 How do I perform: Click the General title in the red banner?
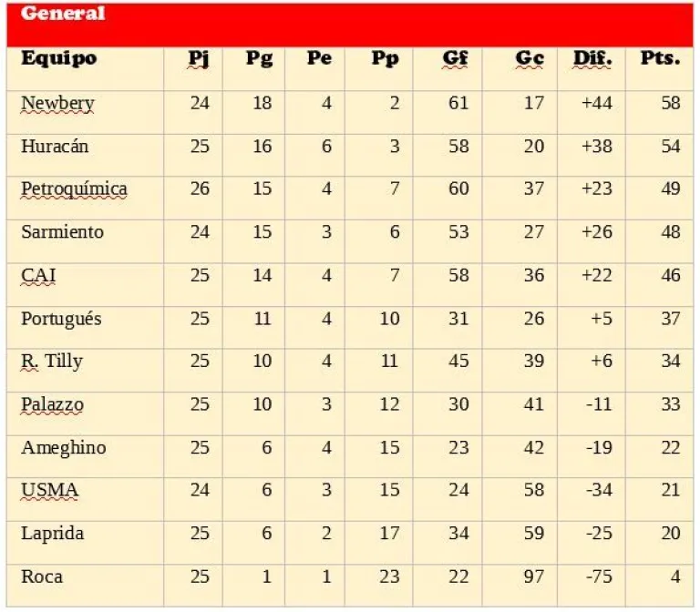coord(63,15)
